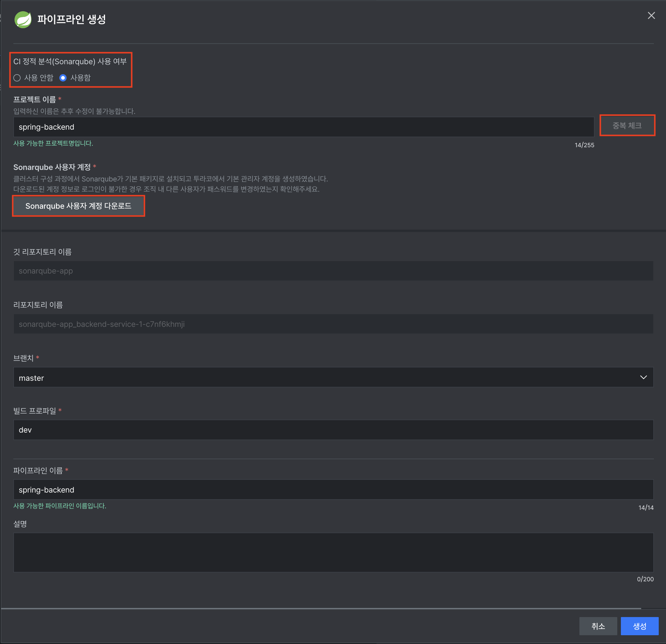Click the Spring leaf logo icon

[23, 20]
